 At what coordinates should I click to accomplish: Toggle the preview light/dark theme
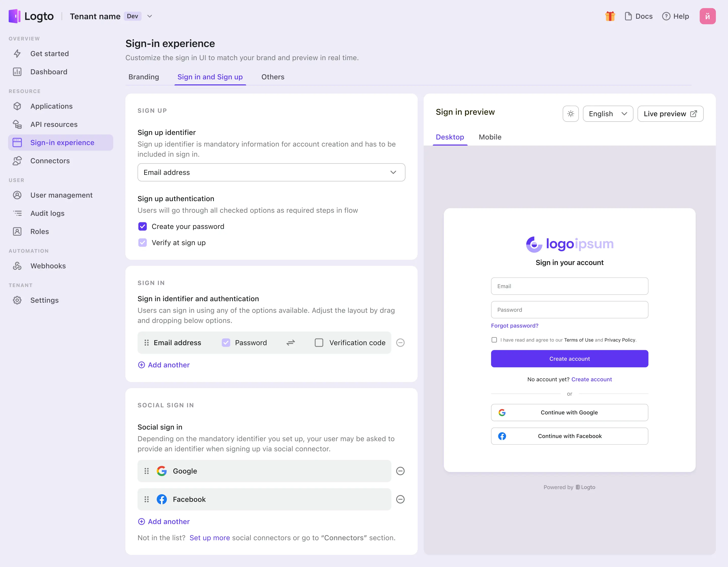(571, 114)
